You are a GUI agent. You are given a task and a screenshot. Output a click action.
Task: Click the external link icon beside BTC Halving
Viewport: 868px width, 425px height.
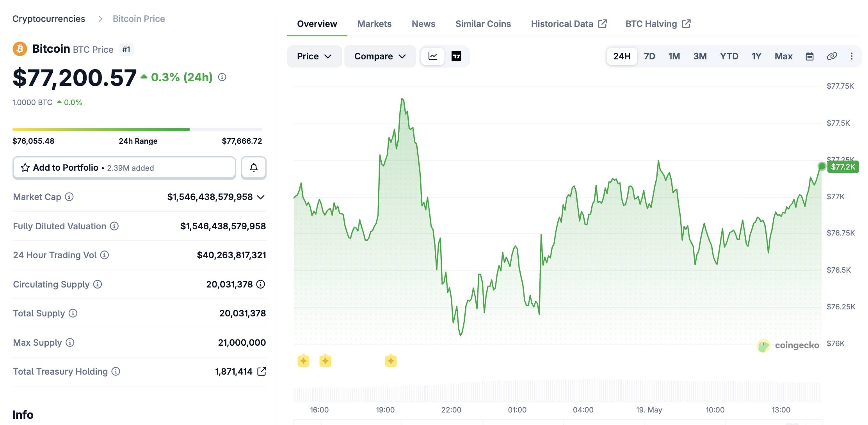[x=687, y=24]
